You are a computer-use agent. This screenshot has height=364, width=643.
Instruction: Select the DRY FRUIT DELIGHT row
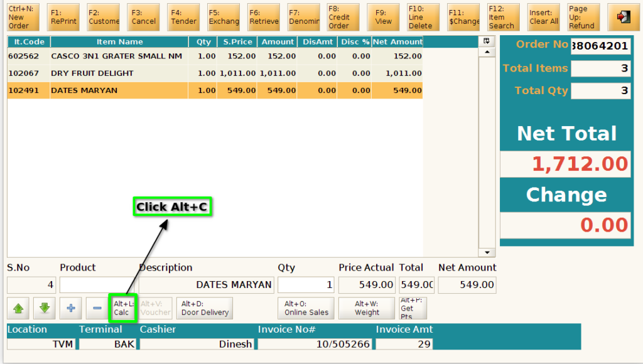215,73
